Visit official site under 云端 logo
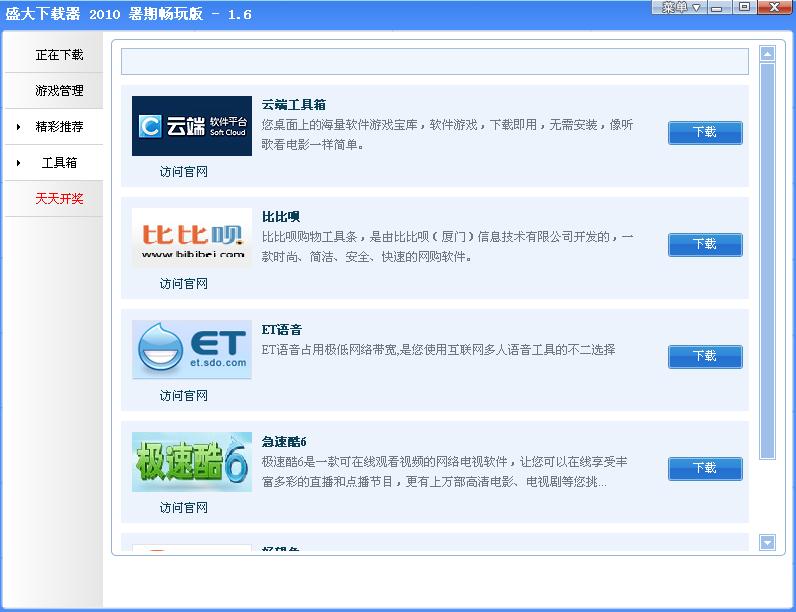This screenshot has height=612, width=796. click(184, 172)
